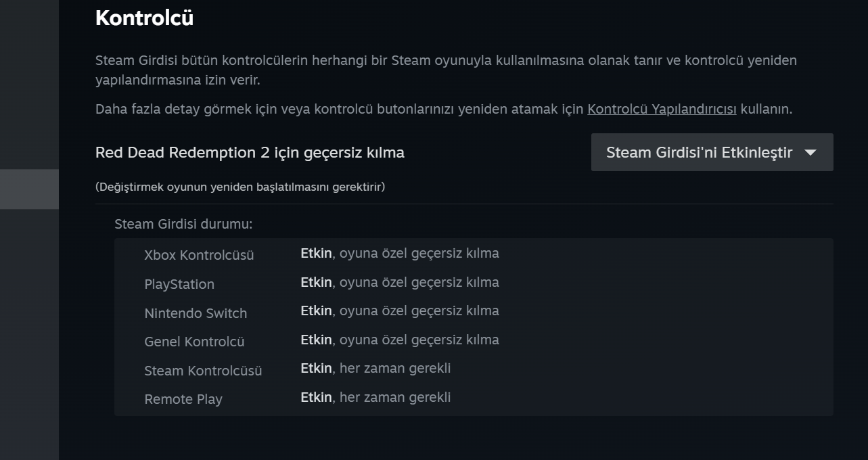Click the dropdown arrow beside Steam Girdisi'ni Etkinleştir

[x=810, y=152]
